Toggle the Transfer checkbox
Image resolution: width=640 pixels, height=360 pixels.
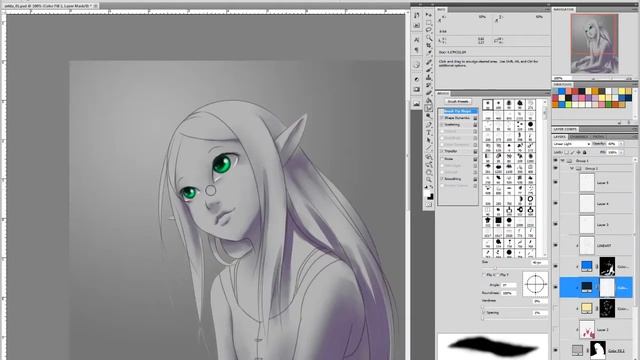tap(442, 151)
